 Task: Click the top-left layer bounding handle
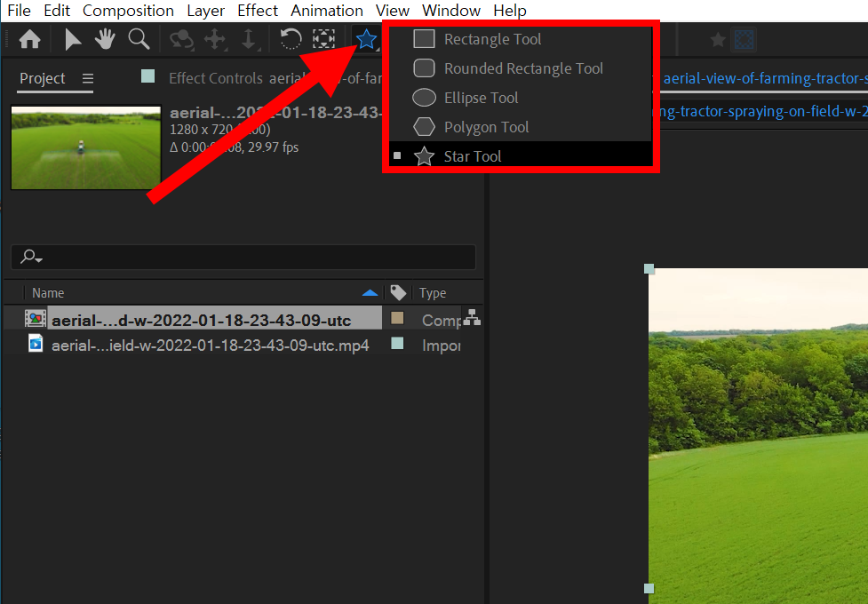coord(649,269)
